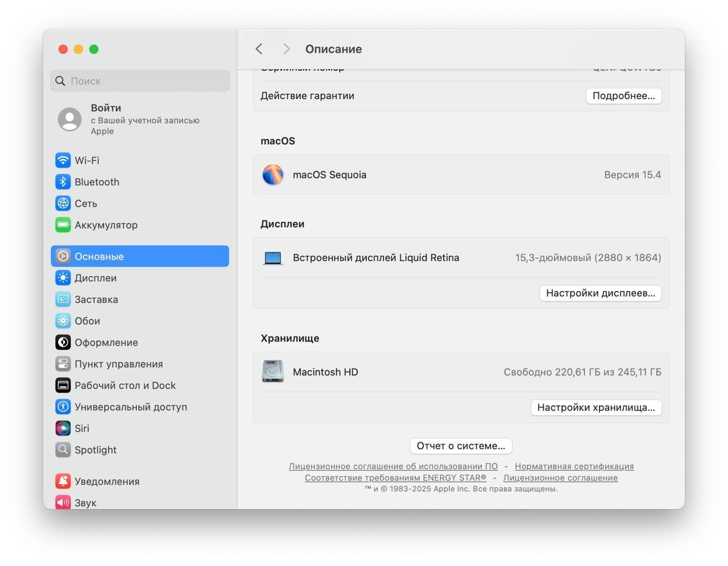Open ENERGY STAR compliance link
This screenshot has height=566, width=728.
pyautogui.click(x=395, y=477)
